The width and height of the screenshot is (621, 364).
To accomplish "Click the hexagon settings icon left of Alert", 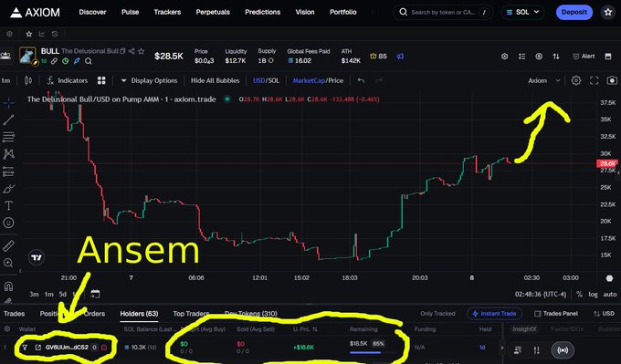I will 504,57.
